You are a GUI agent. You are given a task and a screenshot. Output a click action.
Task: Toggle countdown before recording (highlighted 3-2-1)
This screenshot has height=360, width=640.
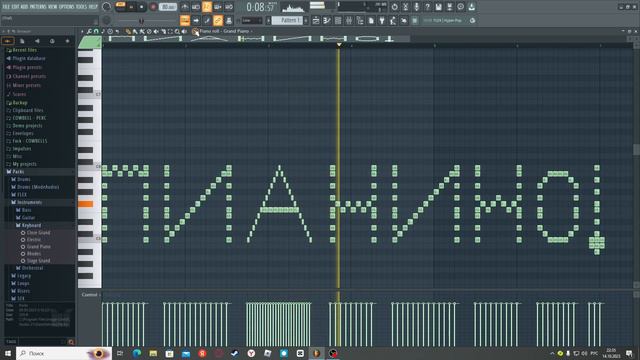(207, 7)
